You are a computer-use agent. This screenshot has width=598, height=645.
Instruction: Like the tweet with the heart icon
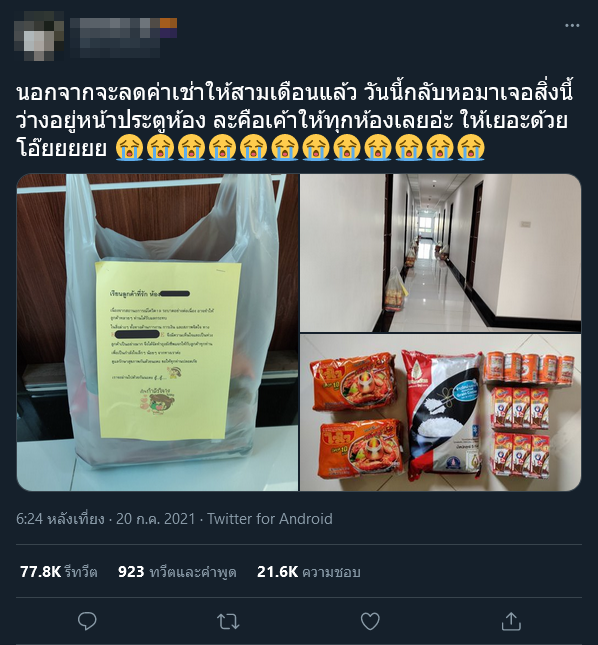tap(370, 622)
